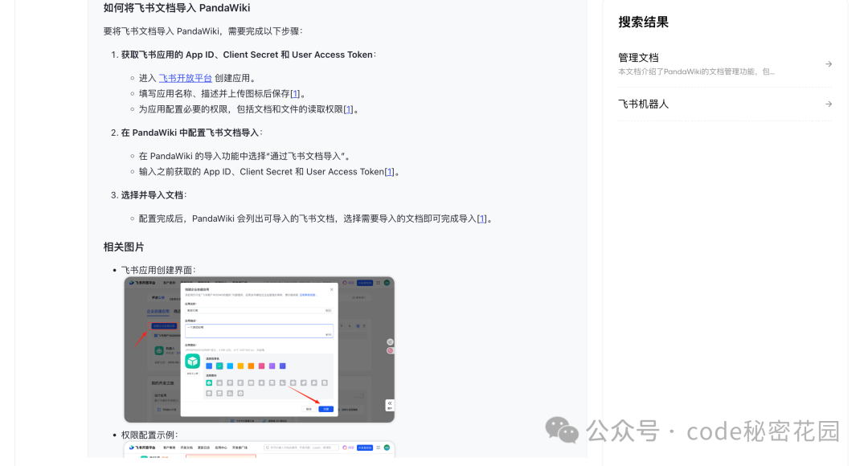Image resolution: width=868 pixels, height=466 pixels.
Task: Open citation [1] after 文件的读取权限
Action: pyautogui.click(x=348, y=109)
